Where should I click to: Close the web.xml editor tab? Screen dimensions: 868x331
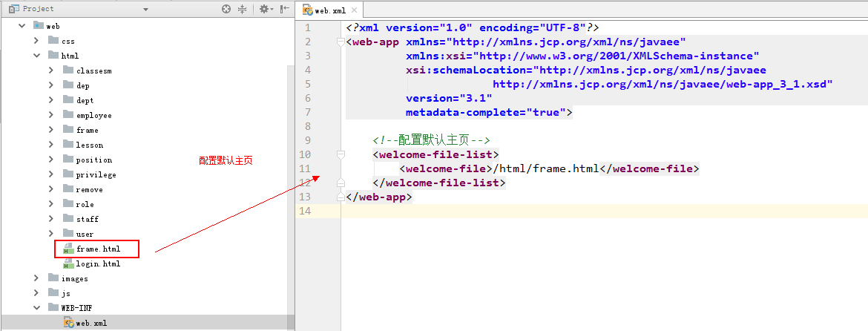coord(354,10)
